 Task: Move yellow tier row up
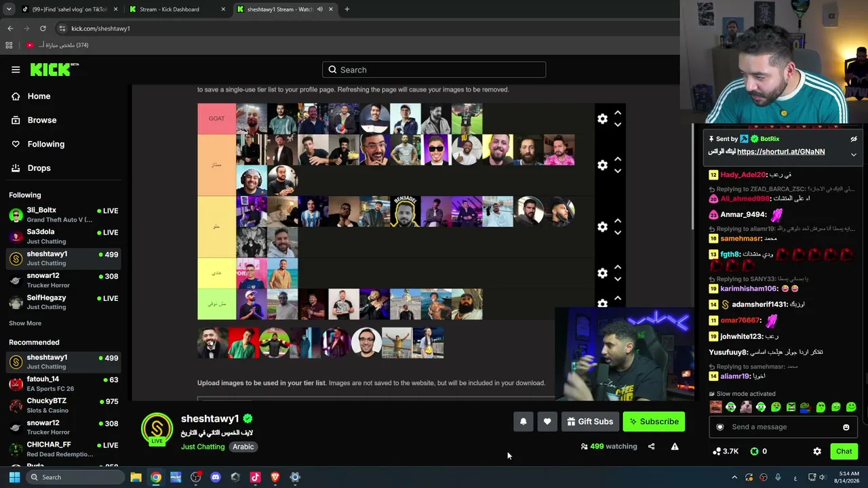pyautogui.click(x=617, y=266)
